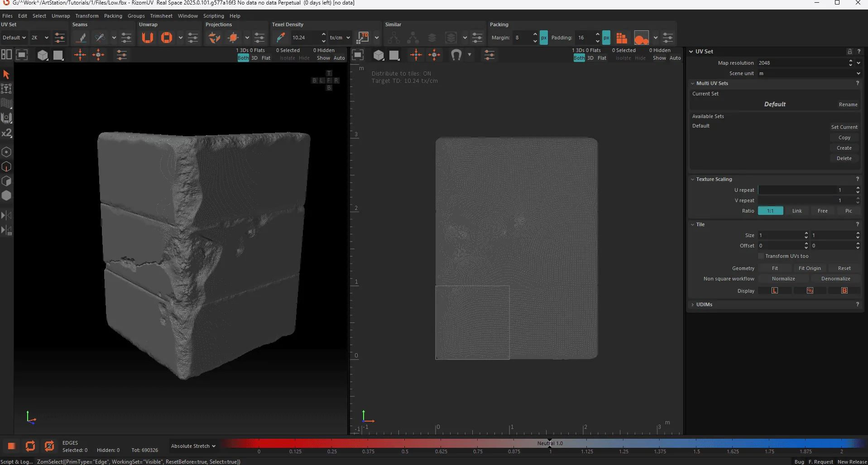868x465 pixels.
Task: Click the frame-all icon in 3D viewport toolbar
Action: point(22,55)
